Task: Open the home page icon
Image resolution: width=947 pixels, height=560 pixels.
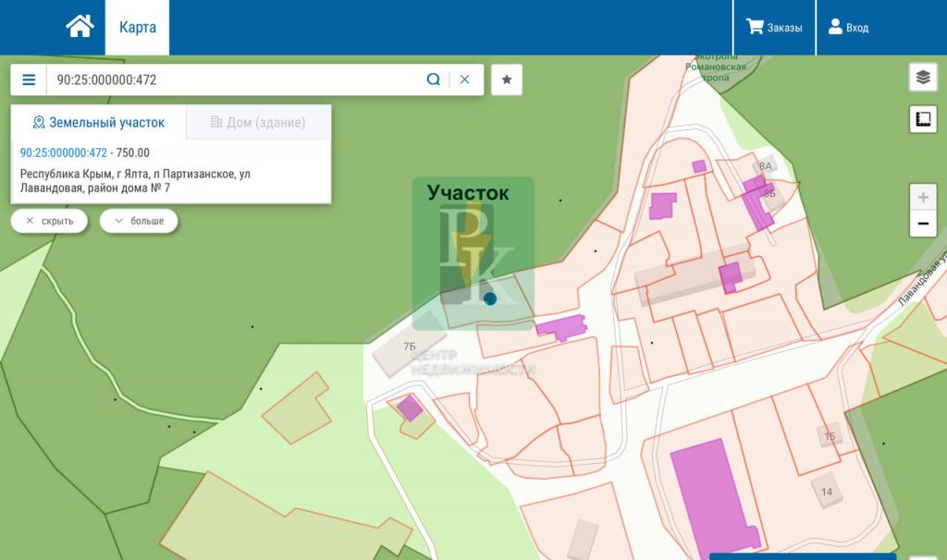Action: tap(80, 27)
